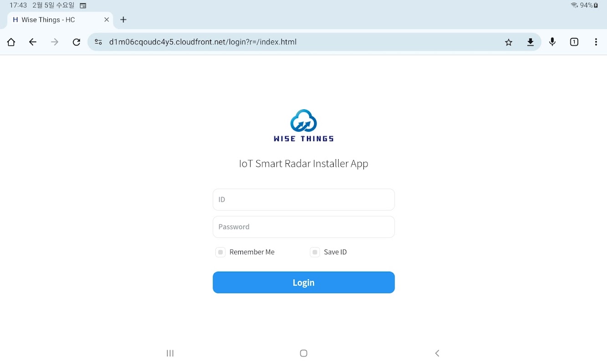Click the blue Login button
The image size is (607, 364).
pyautogui.click(x=304, y=283)
